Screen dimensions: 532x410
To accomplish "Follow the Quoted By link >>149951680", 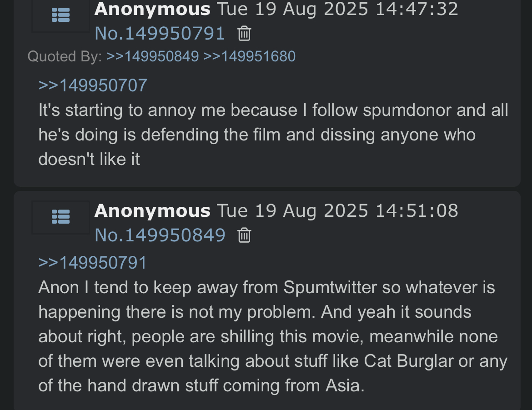I will click(249, 56).
